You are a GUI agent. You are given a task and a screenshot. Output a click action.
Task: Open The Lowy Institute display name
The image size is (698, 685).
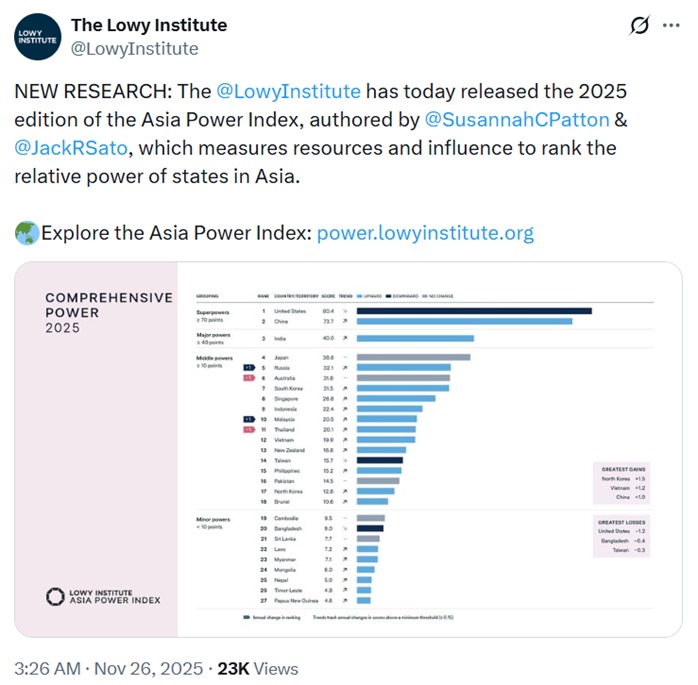tap(149, 25)
